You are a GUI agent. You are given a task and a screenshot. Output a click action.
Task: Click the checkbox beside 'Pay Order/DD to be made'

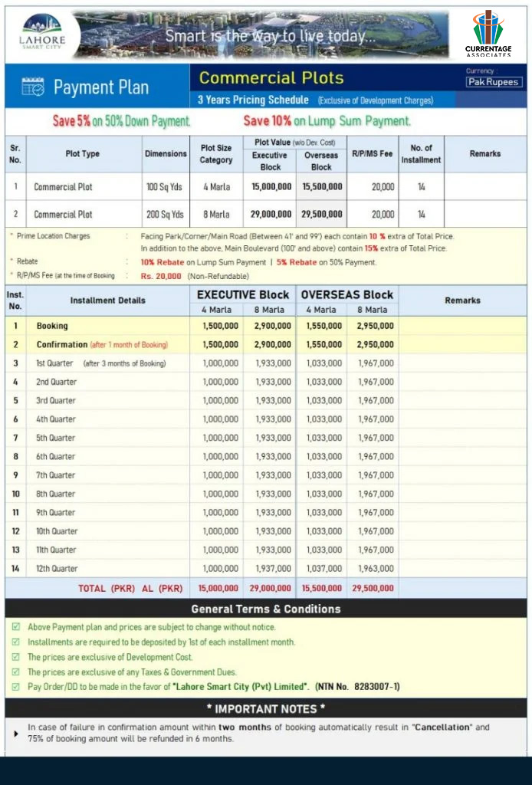[16, 686]
